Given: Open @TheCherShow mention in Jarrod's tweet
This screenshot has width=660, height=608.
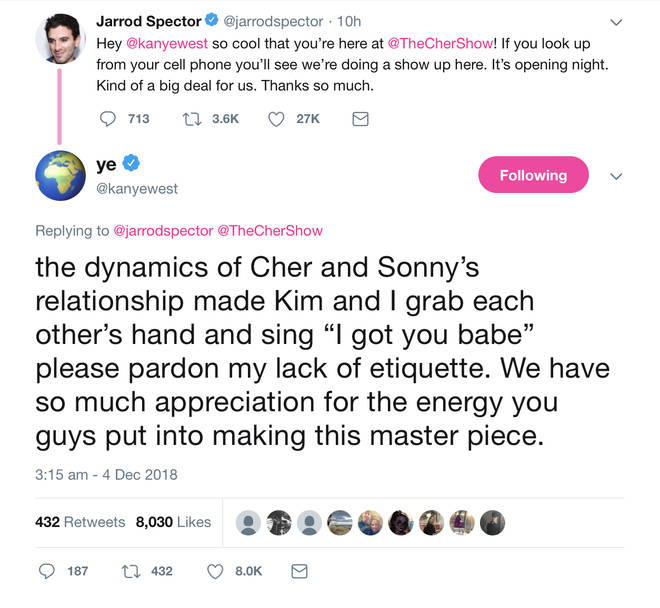Looking at the screenshot, I should point(440,43).
